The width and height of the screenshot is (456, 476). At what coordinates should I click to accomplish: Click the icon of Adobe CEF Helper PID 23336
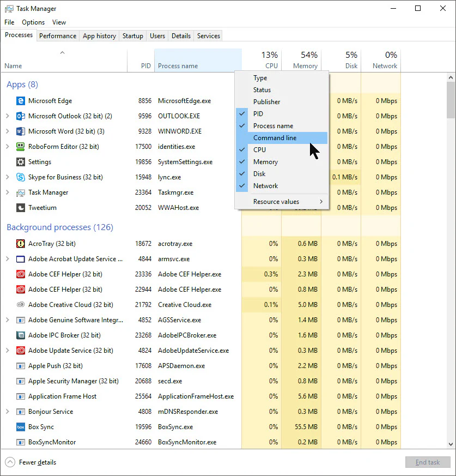tap(20, 274)
